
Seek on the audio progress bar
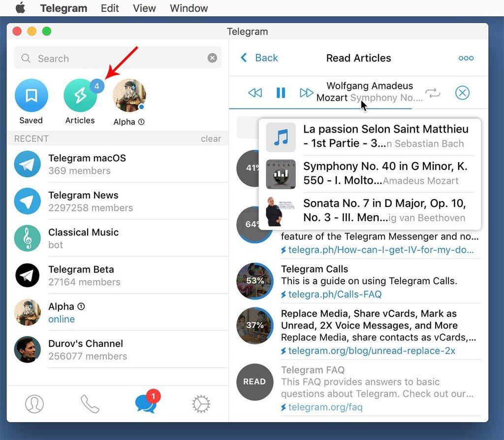[x=358, y=109]
